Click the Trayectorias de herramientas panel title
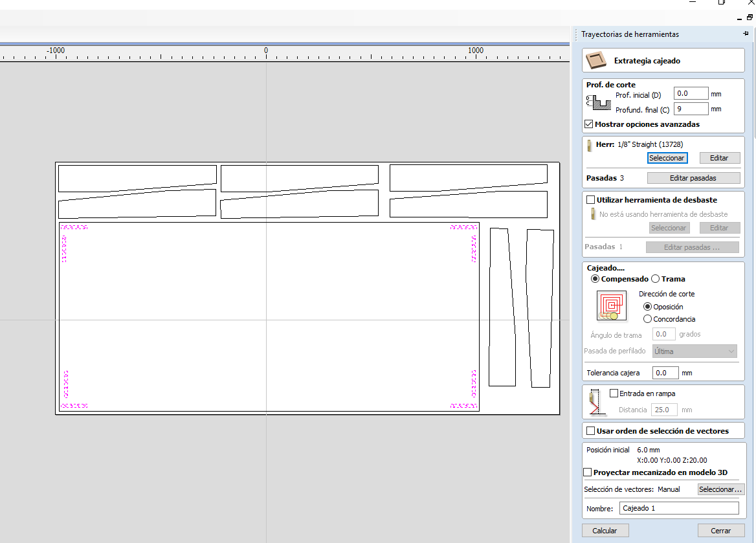The height and width of the screenshot is (543, 756). pyautogui.click(x=630, y=34)
